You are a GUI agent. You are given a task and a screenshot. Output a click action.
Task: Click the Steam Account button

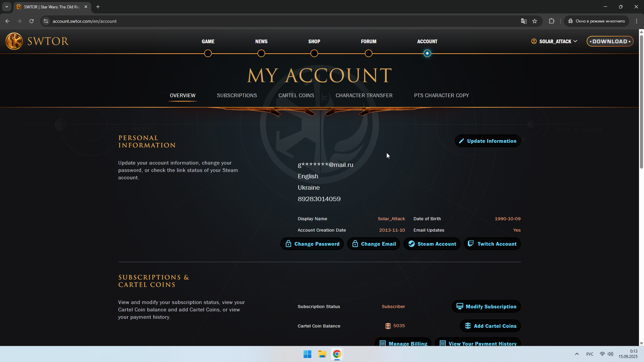432,244
